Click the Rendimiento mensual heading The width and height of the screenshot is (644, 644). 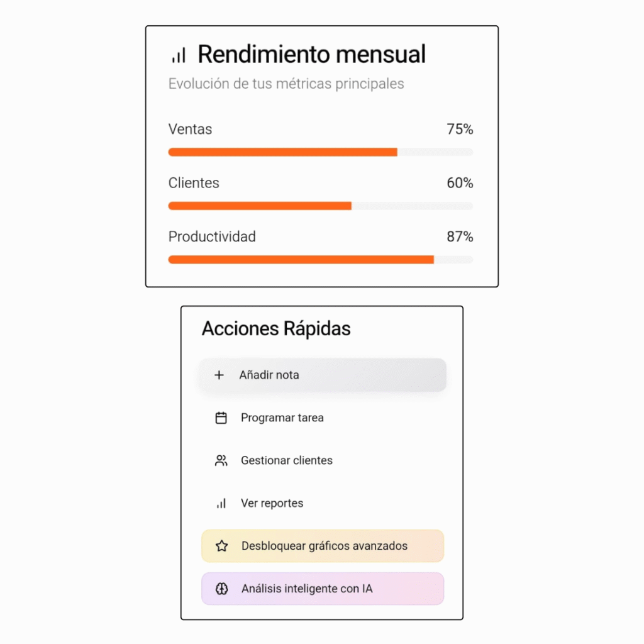[x=311, y=55]
